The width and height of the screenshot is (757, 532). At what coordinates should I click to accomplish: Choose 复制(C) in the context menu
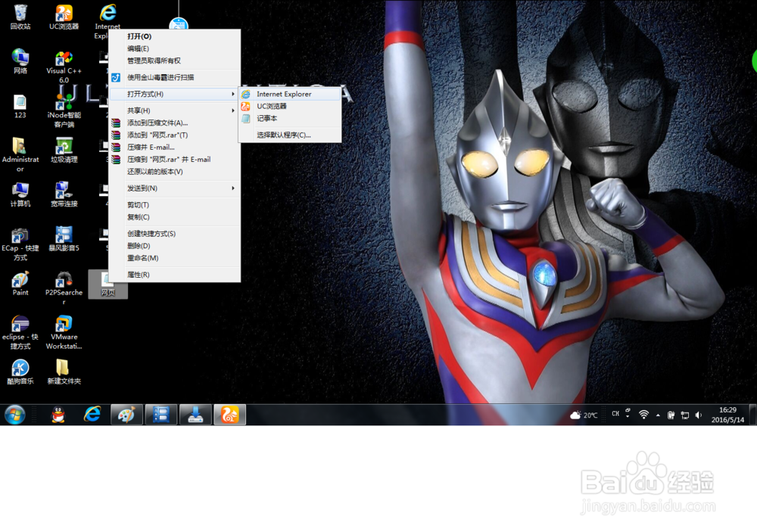175,216
